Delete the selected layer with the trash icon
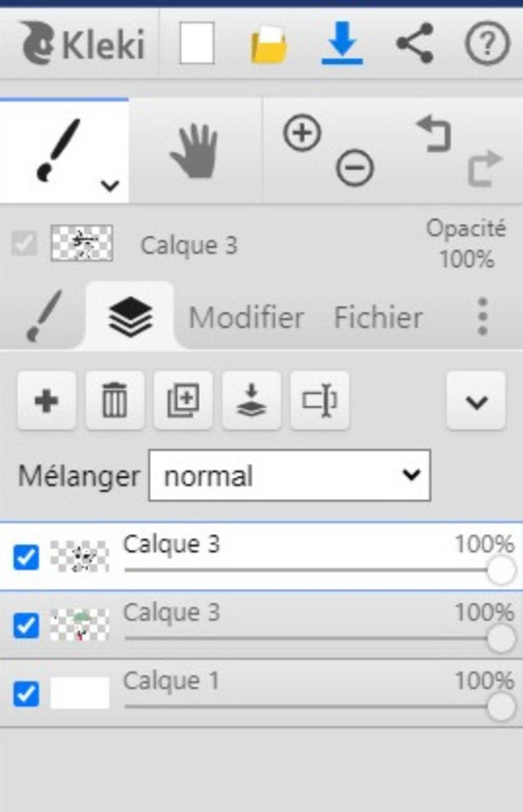 (115, 401)
